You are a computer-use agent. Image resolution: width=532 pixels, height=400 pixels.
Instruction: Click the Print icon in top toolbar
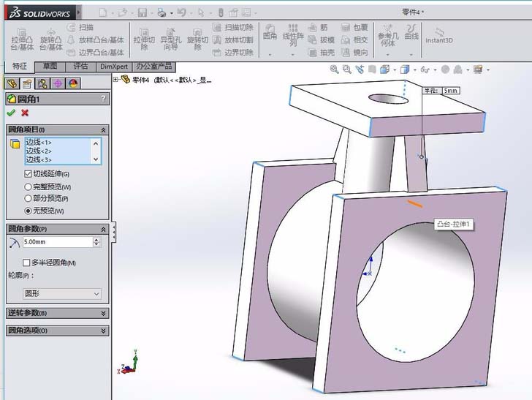coord(161,13)
